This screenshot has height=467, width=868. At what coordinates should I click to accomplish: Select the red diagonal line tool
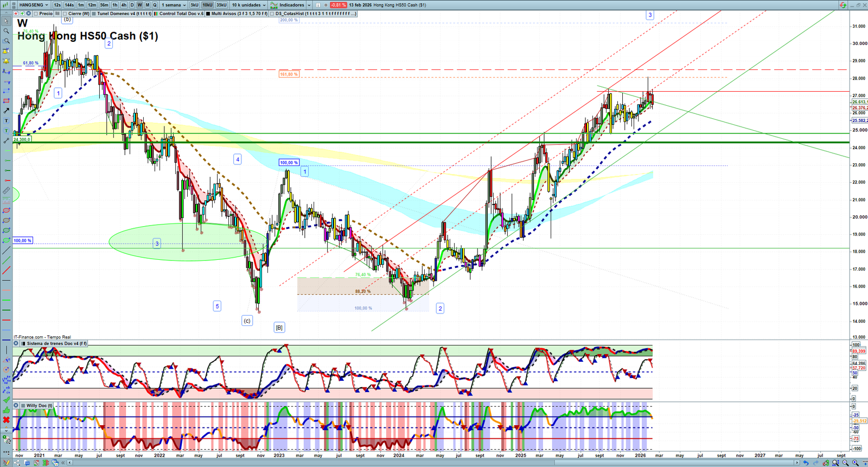point(7,270)
